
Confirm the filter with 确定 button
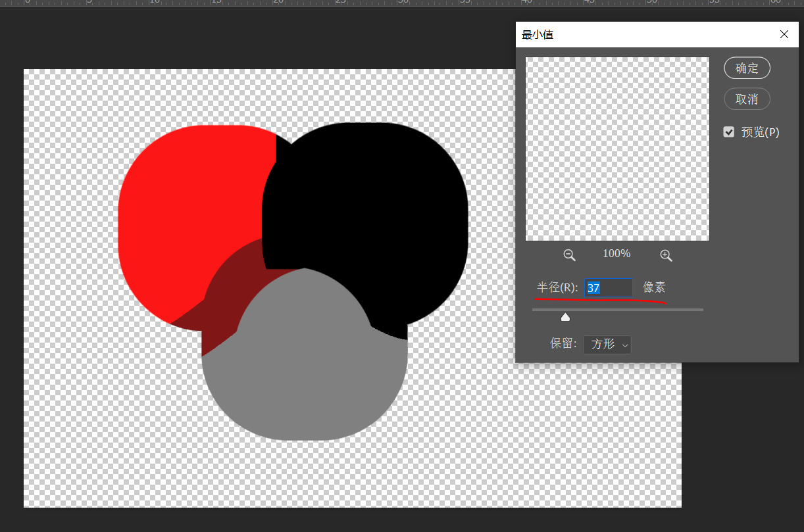(747, 68)
